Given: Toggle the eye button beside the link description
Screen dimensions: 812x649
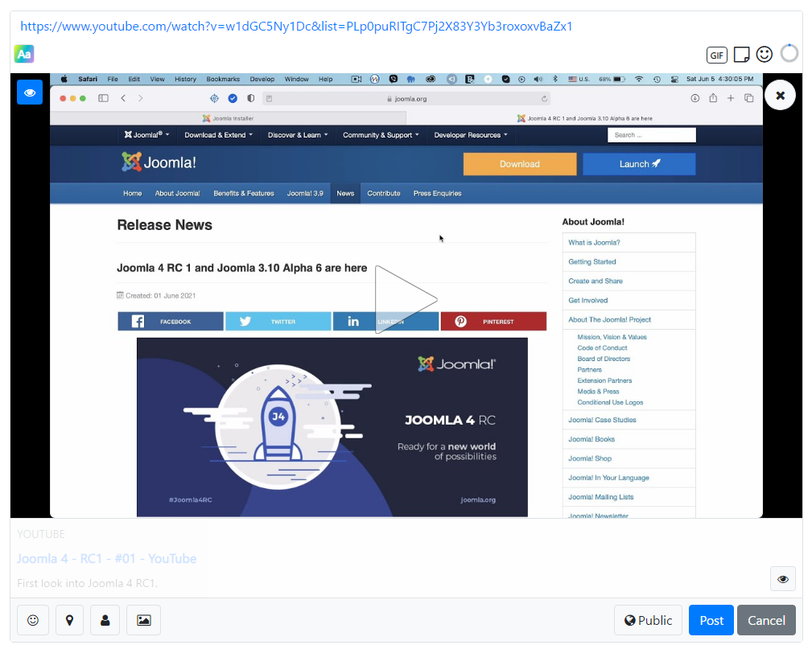Looking at the screenshot, I should pyautogui.click(x=782, y=578).
